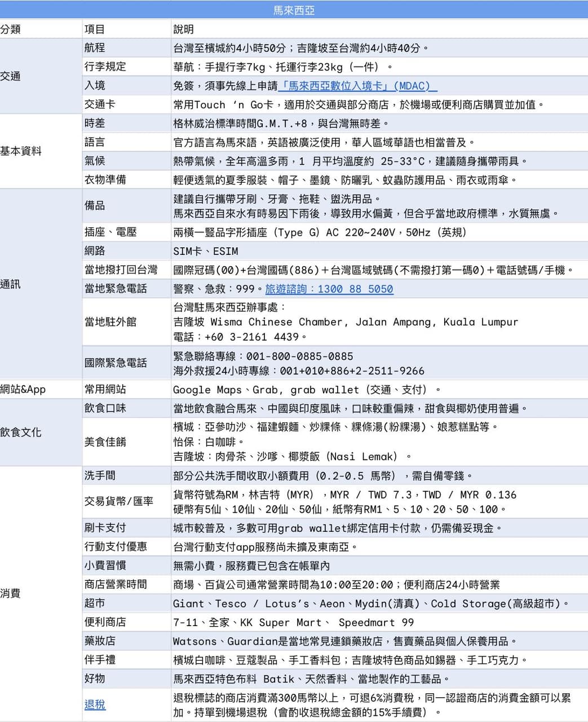Click the 插座、電壓 item cell
Screen dimensions: 588x722
(127, 232)
